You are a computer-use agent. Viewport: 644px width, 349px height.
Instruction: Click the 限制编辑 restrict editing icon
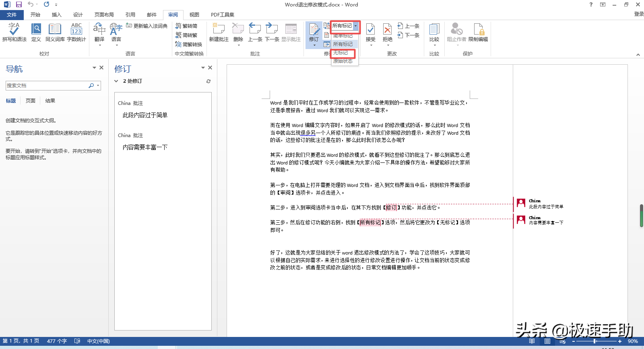tap(478, 33)
